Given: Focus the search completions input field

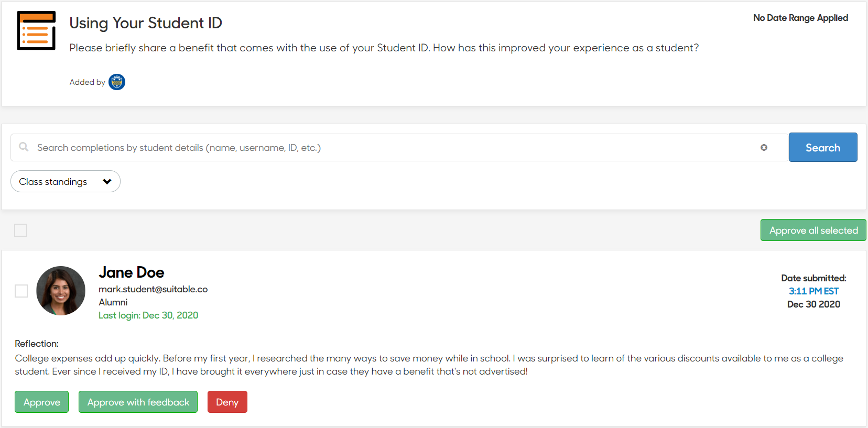Looking at the screenshot, I should point(399,148).
